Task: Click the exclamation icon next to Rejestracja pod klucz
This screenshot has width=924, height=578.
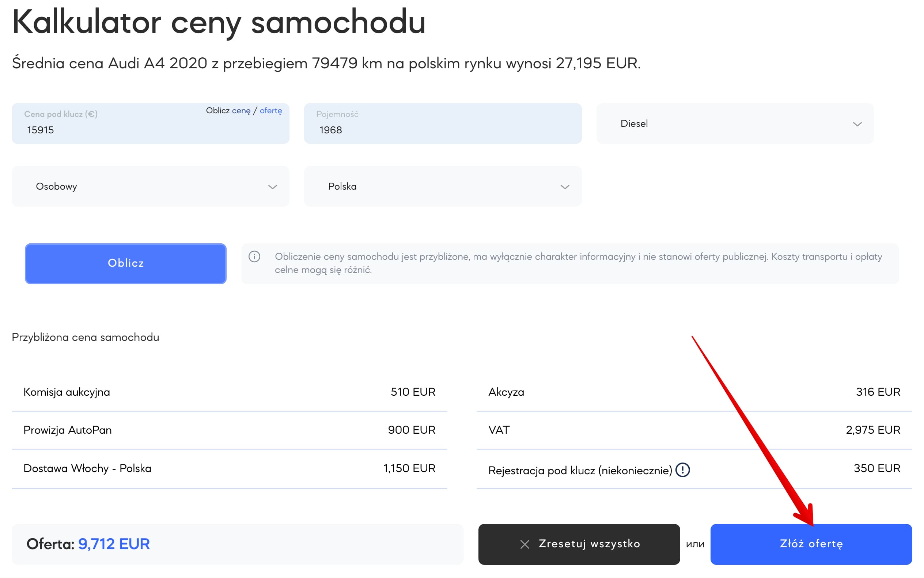Action: click(x=682, y=470)
